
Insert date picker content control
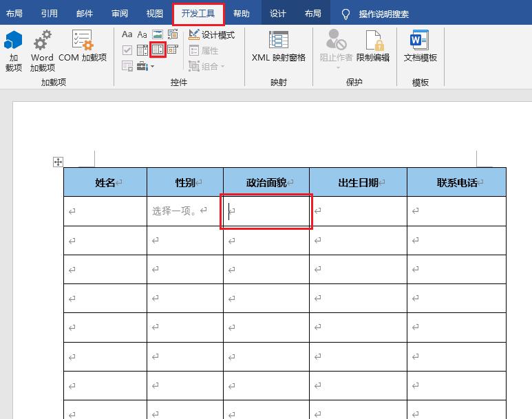(x=173, y=50)
